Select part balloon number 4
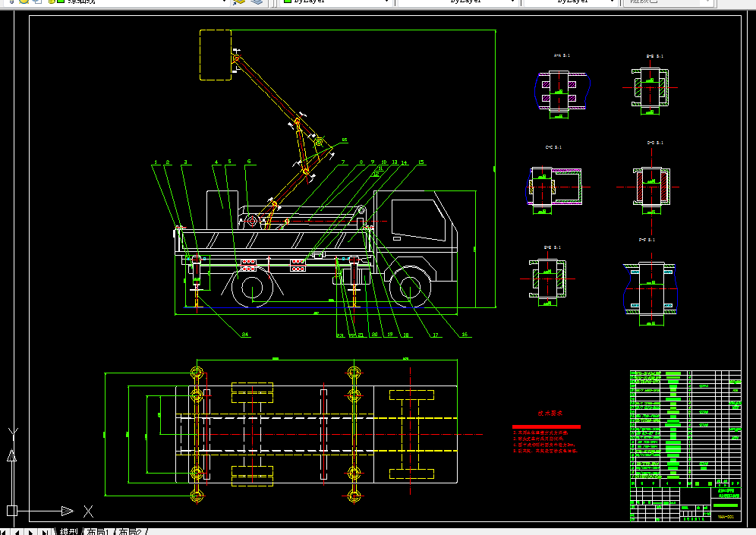 pos(216,162)
